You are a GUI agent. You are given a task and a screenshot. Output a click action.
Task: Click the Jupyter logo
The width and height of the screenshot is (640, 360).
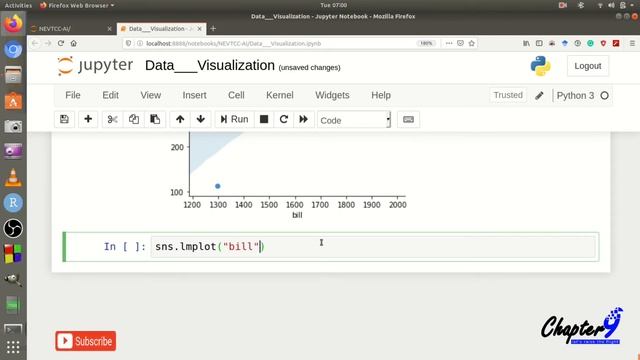96,66
